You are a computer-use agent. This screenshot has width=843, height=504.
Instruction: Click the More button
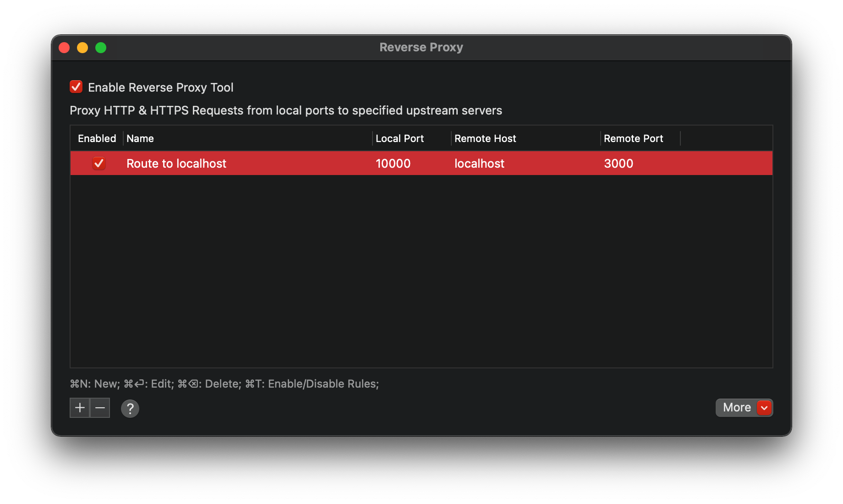click(737, 407)
